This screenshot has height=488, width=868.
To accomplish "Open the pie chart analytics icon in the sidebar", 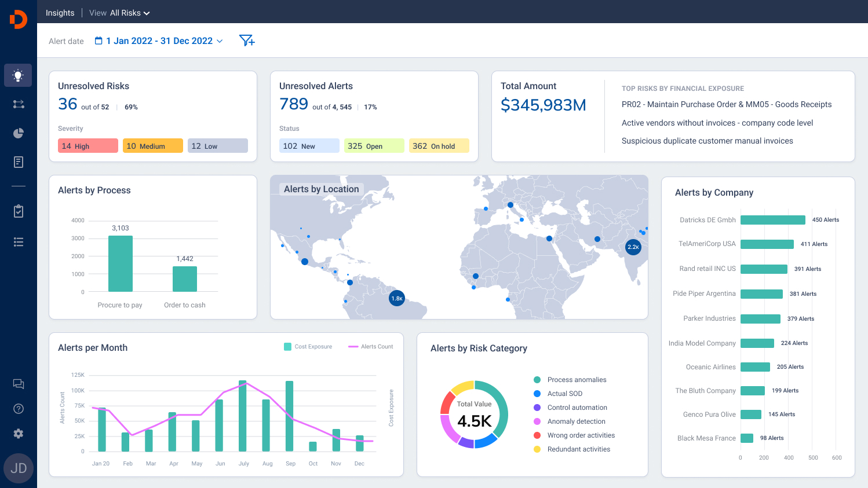I will pyautogui.click(x=19, y=133).
